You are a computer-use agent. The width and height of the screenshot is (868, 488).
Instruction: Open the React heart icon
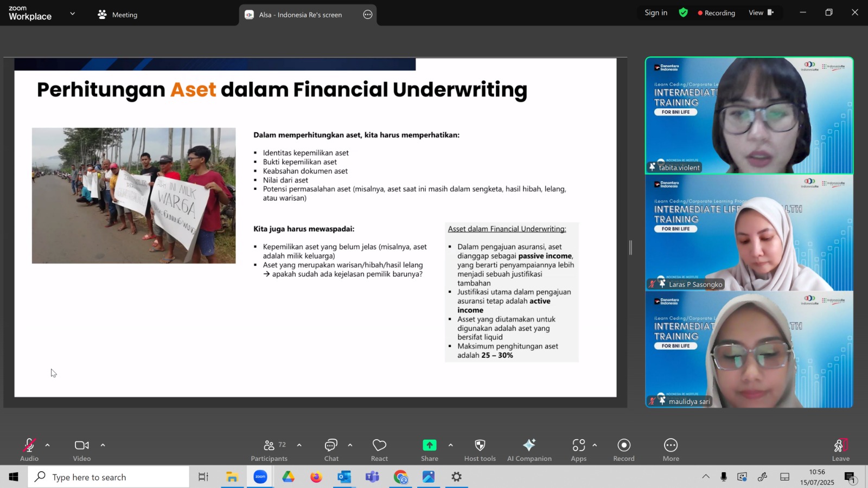[379, 450]
